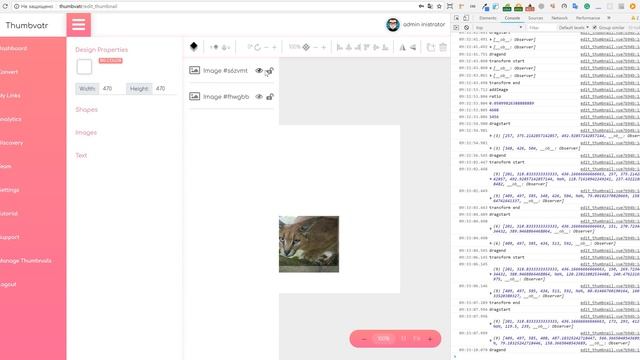This screenshot has height=360, width=640.
Task: Zoom out with minus in pink zoom bar
Action: pyautogui.click(x=364, y=339)
